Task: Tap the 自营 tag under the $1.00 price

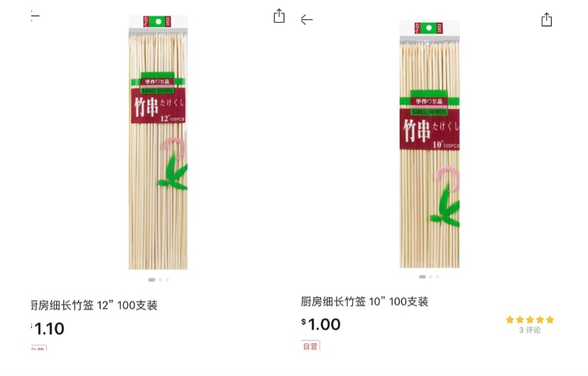Action: click(310, 345)
